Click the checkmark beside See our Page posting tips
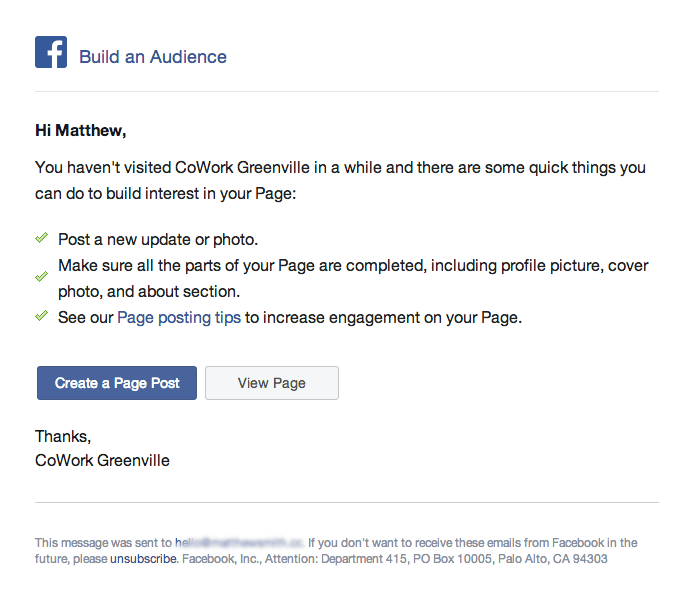Image resolution: width=680 pixels, height=596 pixels. click(x=42, y=316)
